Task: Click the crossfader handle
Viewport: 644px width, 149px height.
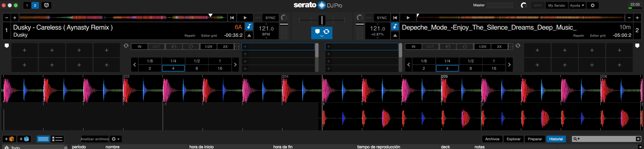Action: (322, 20)
